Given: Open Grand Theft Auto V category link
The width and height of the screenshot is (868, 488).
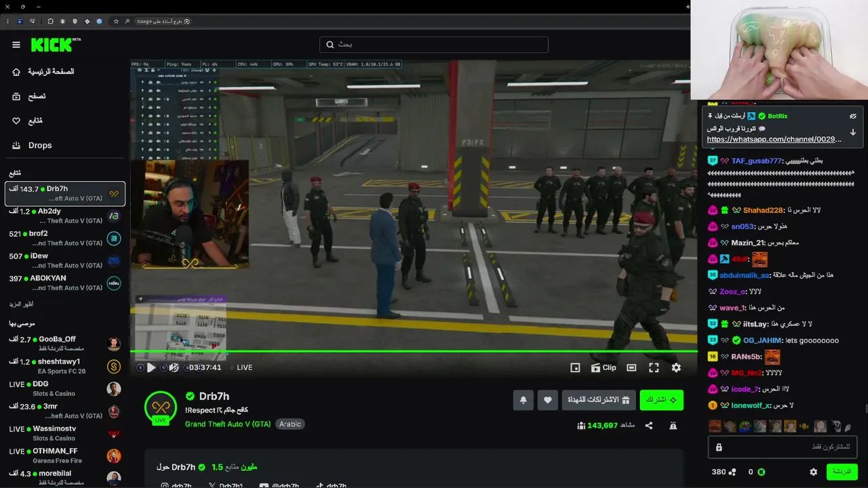Looking at the screenshot, I should point(228,424).
